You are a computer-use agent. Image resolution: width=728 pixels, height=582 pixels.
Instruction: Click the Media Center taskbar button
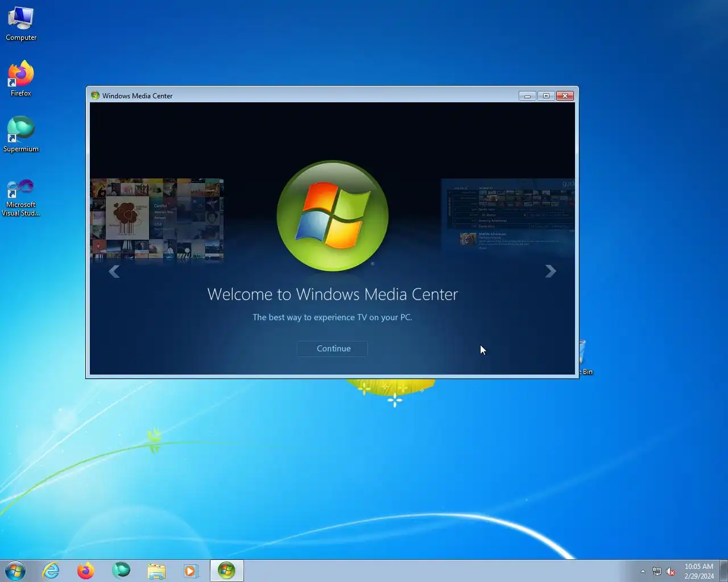(226, 571)
